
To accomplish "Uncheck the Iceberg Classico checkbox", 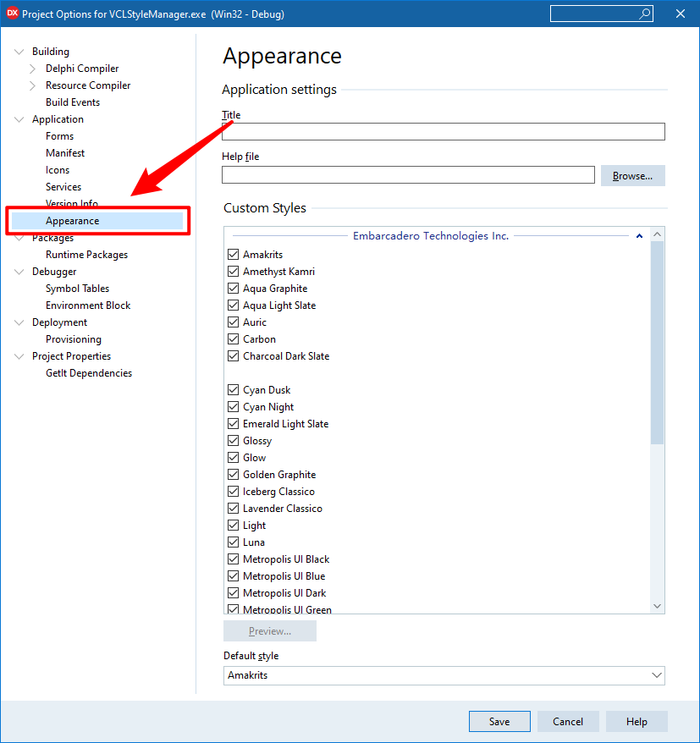I will click(x=233, y=492).
